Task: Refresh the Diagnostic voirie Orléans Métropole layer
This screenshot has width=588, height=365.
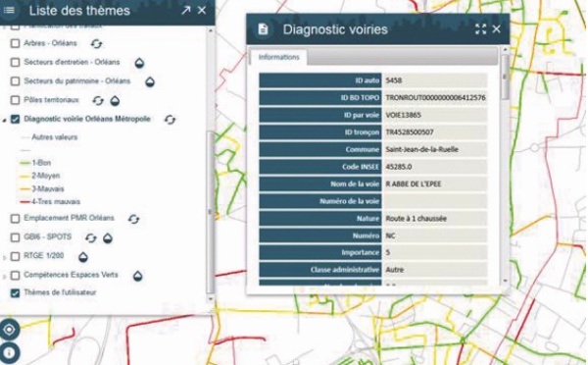Action: coord(170,120)
